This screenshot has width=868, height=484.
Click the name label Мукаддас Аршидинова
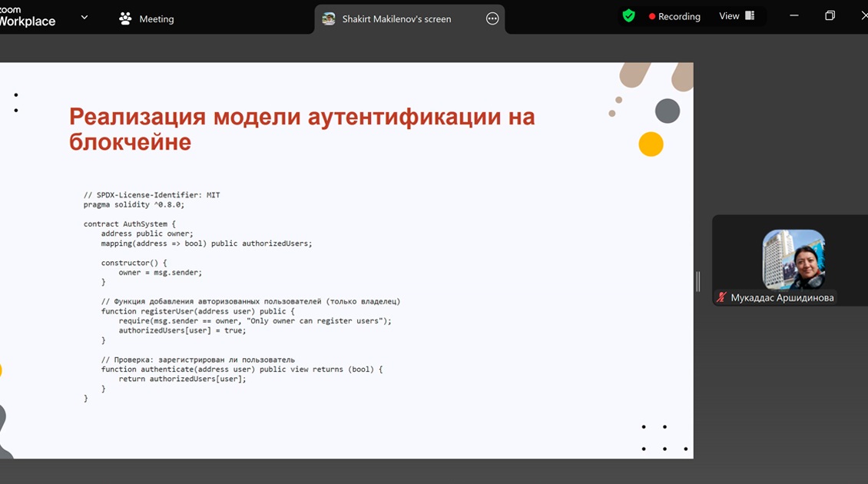[782, 298]
